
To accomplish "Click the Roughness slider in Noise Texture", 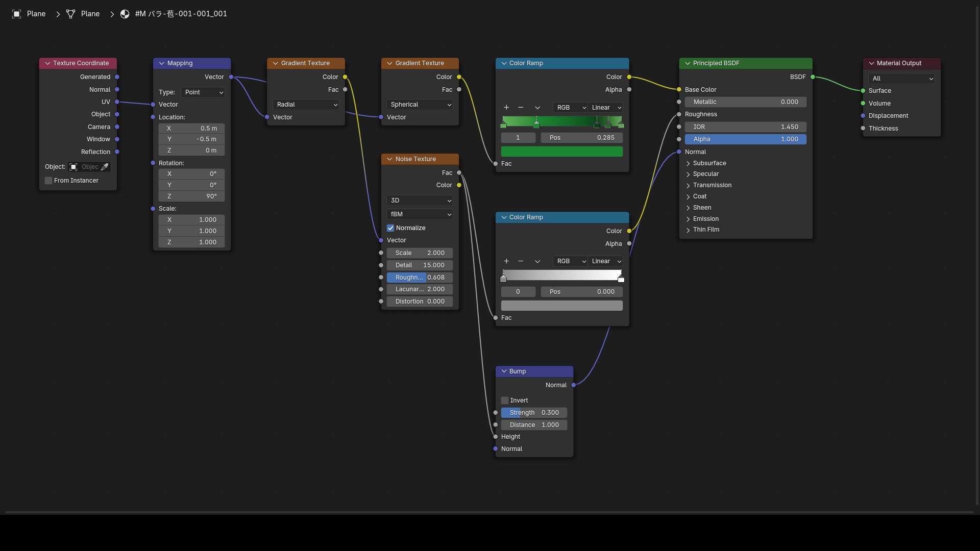I will (420, 278).
